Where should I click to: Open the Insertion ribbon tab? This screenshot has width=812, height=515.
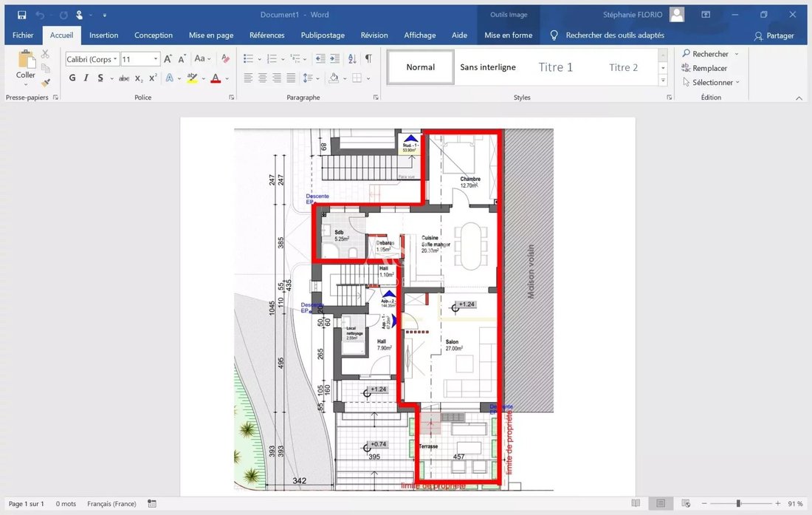click(103, 35)
